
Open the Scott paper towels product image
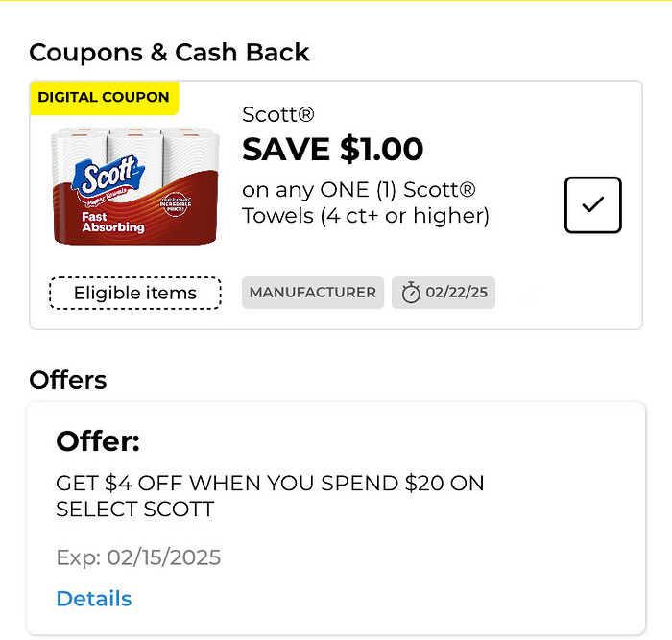tap(135, 186)
